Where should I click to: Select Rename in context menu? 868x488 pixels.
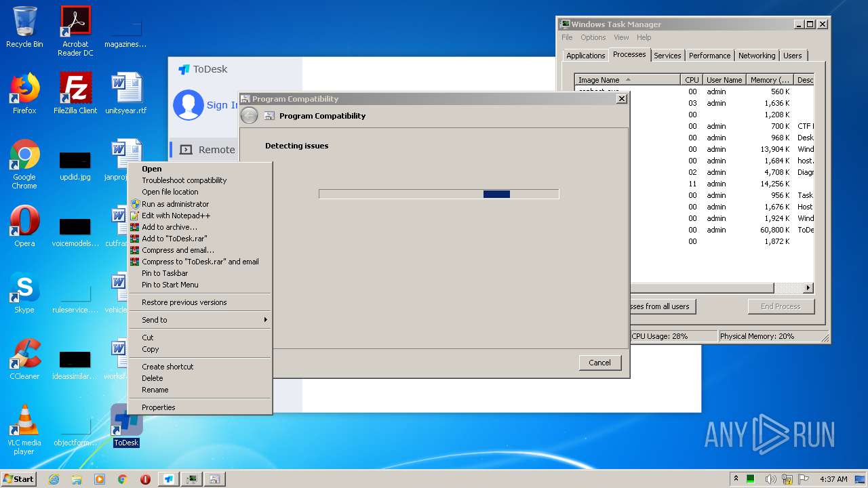[200, 390]
